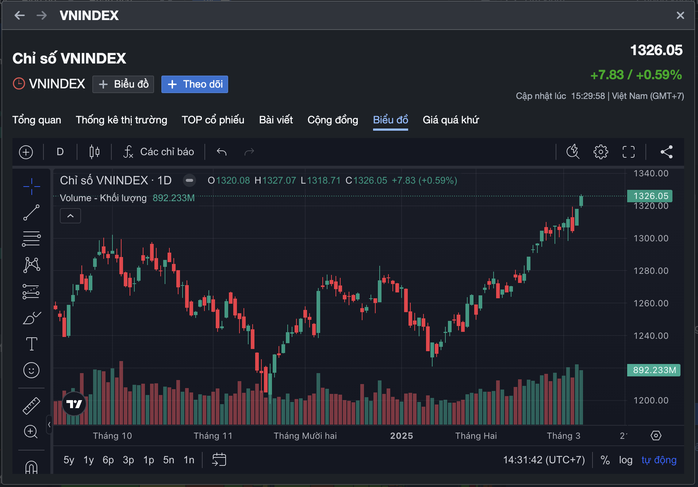Click the VNINDEX clock icon
This screenshot has height=487, width=698.
tap(19, 84)
